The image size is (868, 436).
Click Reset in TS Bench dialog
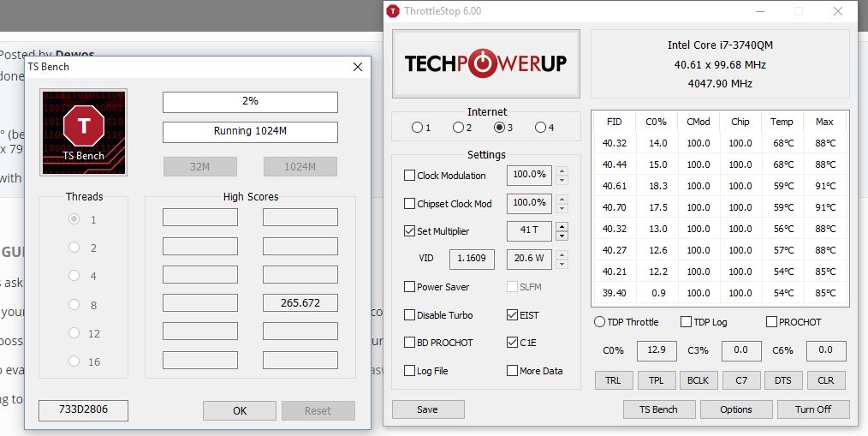(x=318, y=410)
